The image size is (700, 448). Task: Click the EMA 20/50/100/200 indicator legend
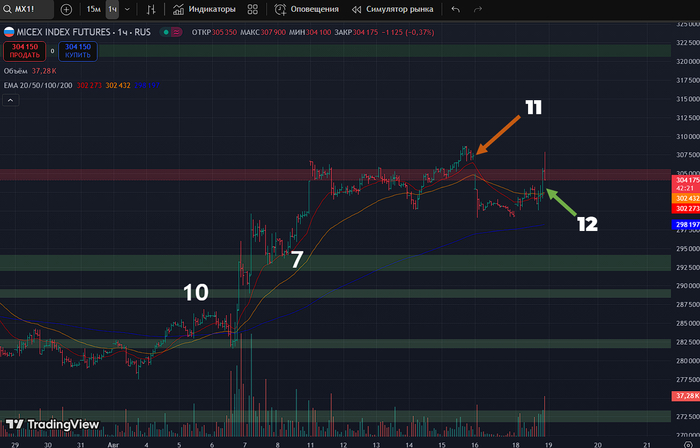coord(37,85)
